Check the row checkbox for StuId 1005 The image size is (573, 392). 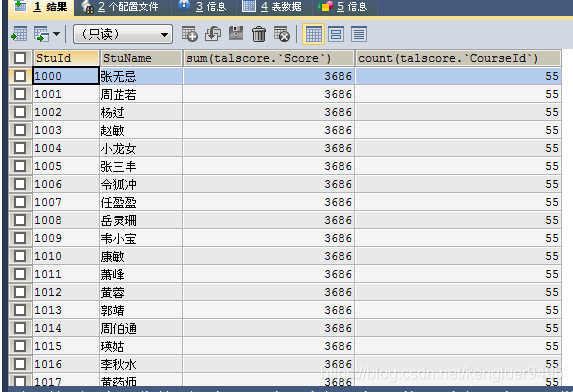[20, 166]
